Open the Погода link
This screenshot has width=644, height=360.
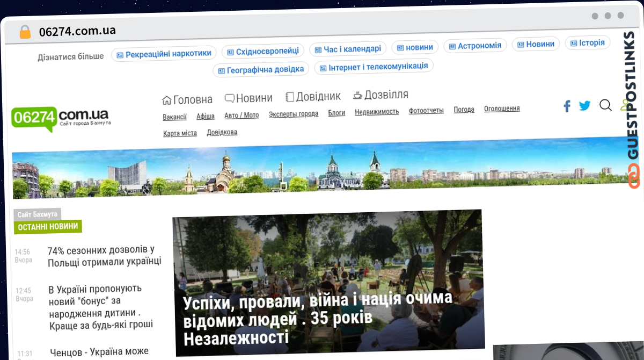point(464,110)
